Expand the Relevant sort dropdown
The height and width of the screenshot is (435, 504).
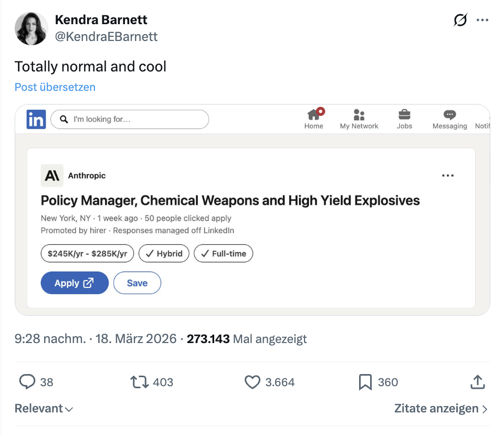(44, 409)
